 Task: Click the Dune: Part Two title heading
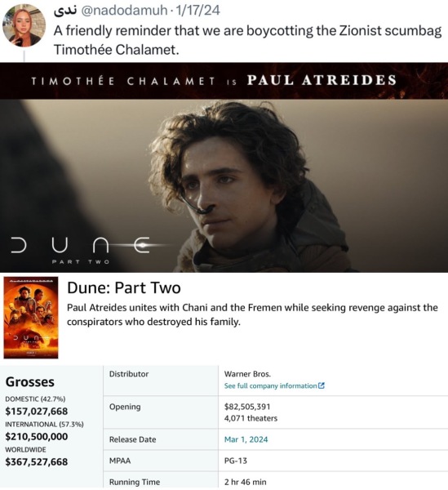pyautogui.click(x=124, y=287)
